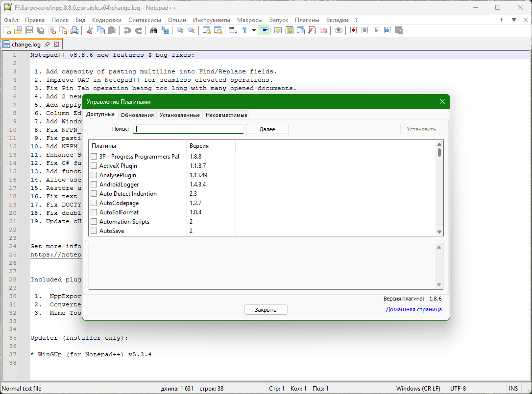Expand the show-symbols dropdown arrow in the toolbar

[x=254, y=30]
